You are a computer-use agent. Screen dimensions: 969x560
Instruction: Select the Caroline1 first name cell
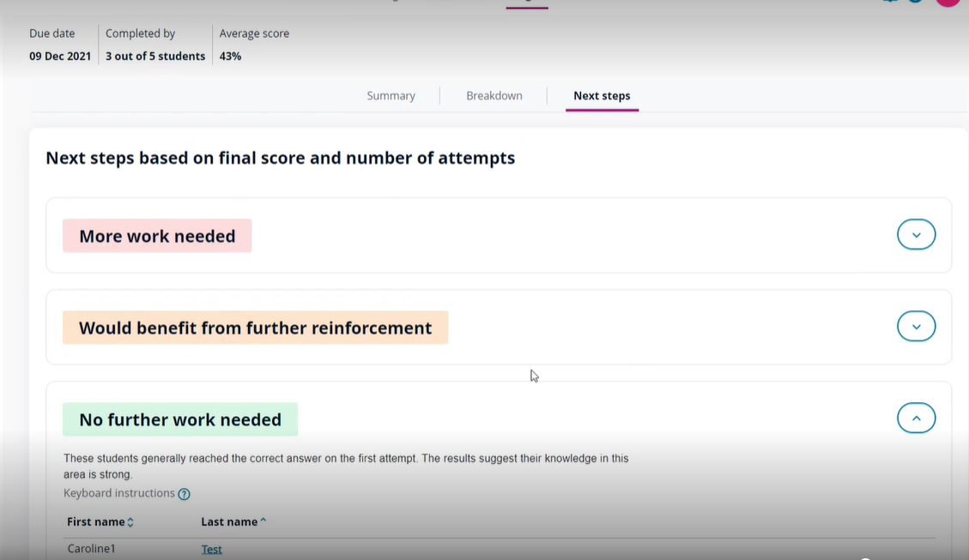point(90,549)
